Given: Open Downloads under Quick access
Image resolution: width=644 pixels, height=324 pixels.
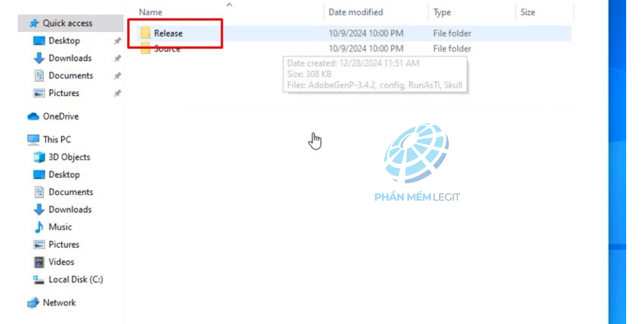Looking at the screenshot, I should click(x=62, y=58).
